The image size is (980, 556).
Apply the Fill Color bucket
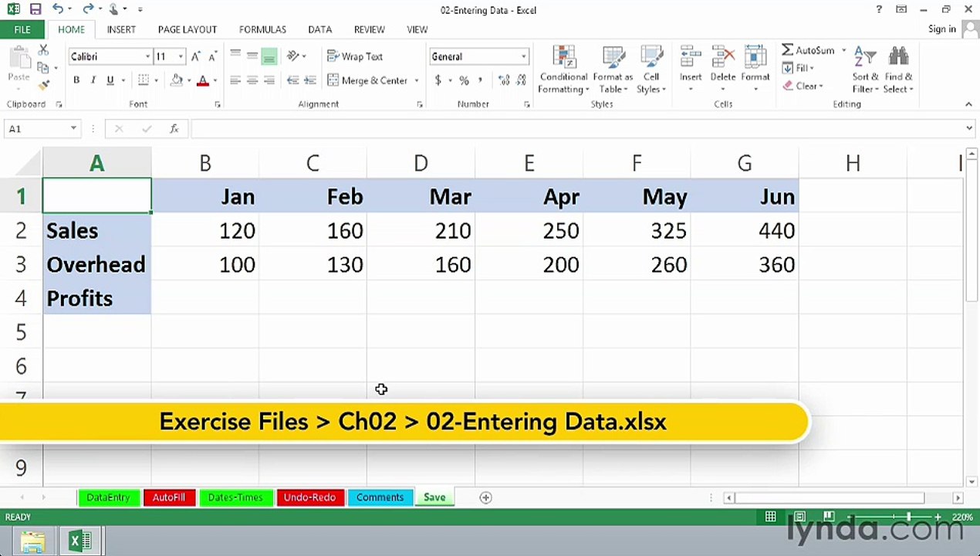pyautogui.click(x=177, y=80)
